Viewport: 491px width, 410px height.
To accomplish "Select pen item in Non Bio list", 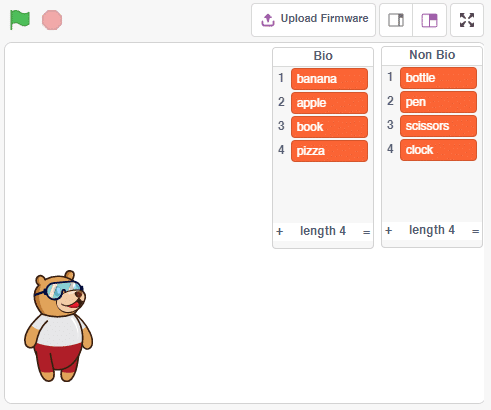I will coord(438,102).
